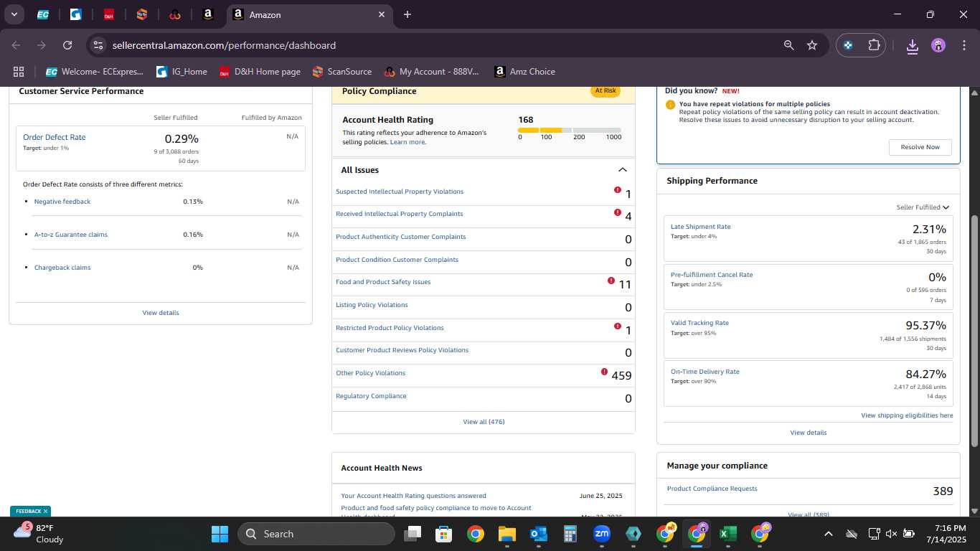Open the Late Shipment Rate link
Viewport: 980px width, 551px height.
click(700, 227)
